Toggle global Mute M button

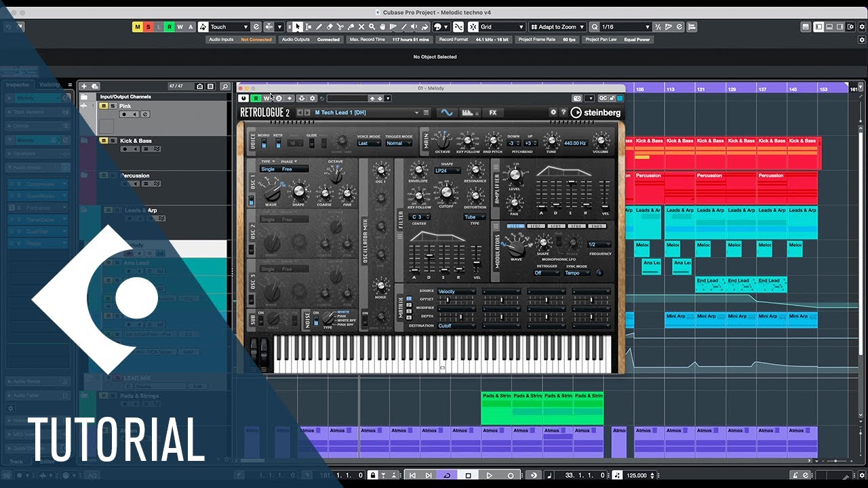coord(138,27)
